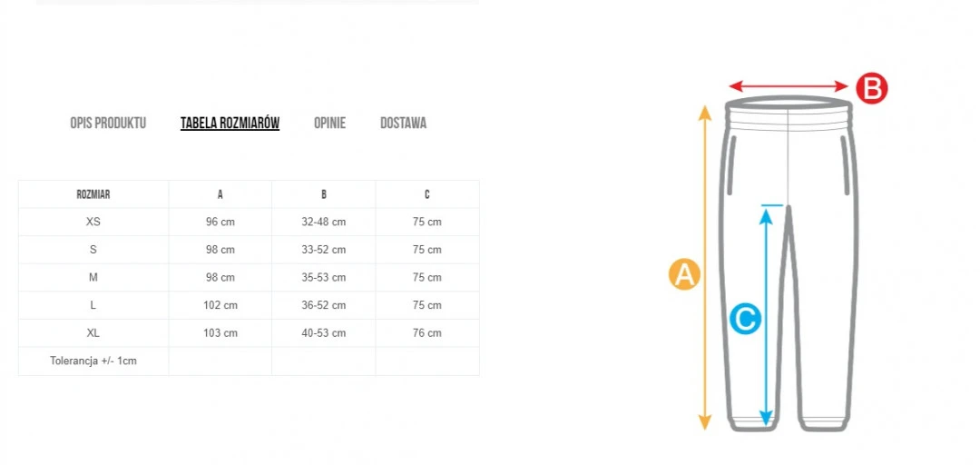Screen dimensions: 980x465
Task: Click the 35-53 cm value for M
Action: [324, 278]
